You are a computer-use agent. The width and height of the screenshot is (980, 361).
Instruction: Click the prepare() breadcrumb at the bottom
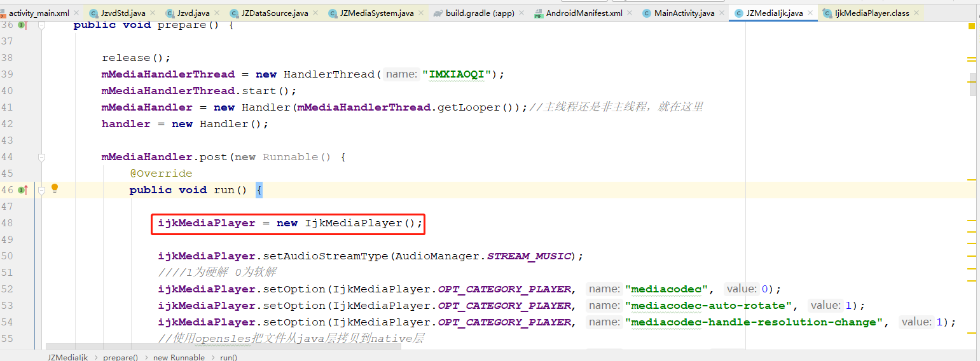[120, 357]
